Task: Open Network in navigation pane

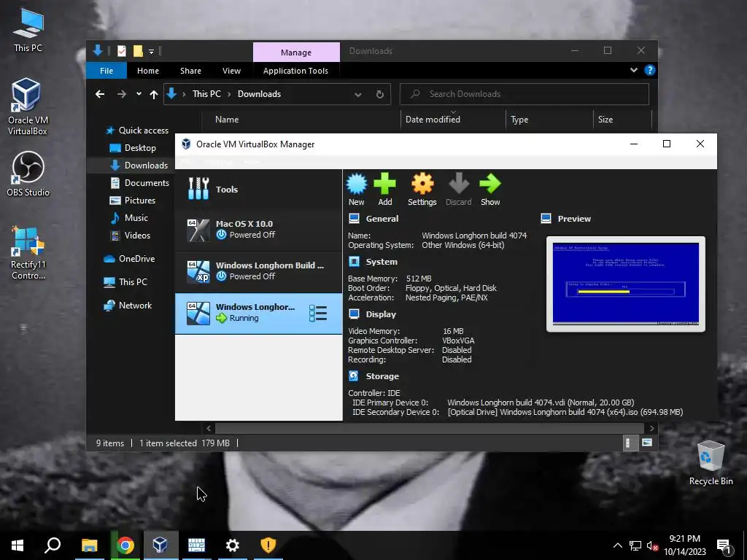Action: (x=128, y=306)
